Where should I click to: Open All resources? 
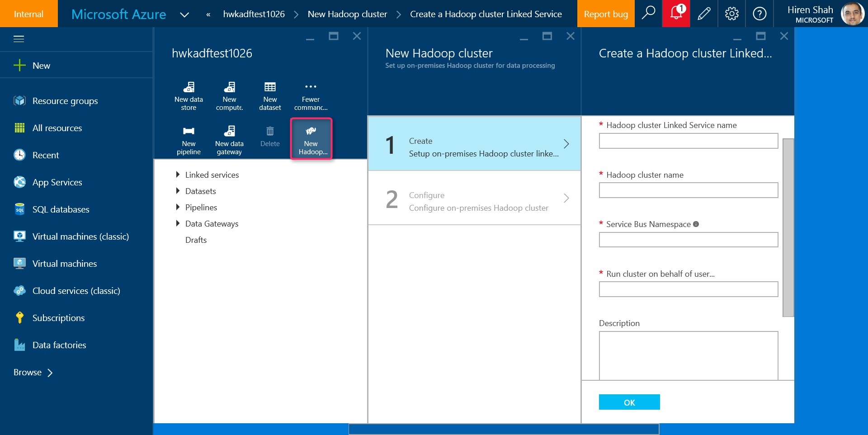coord(48,128)
